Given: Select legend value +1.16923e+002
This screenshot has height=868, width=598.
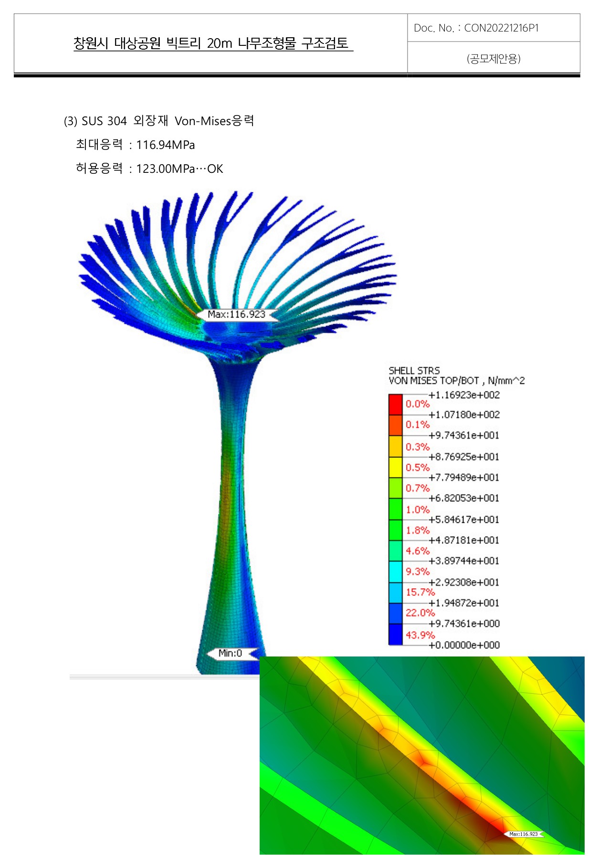Looking at the screenshot, I should pyautogui.click(x=464, y=395).
